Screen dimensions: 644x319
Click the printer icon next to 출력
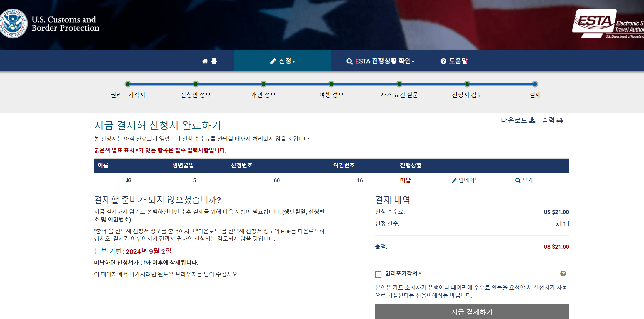(x=560, y=121)
